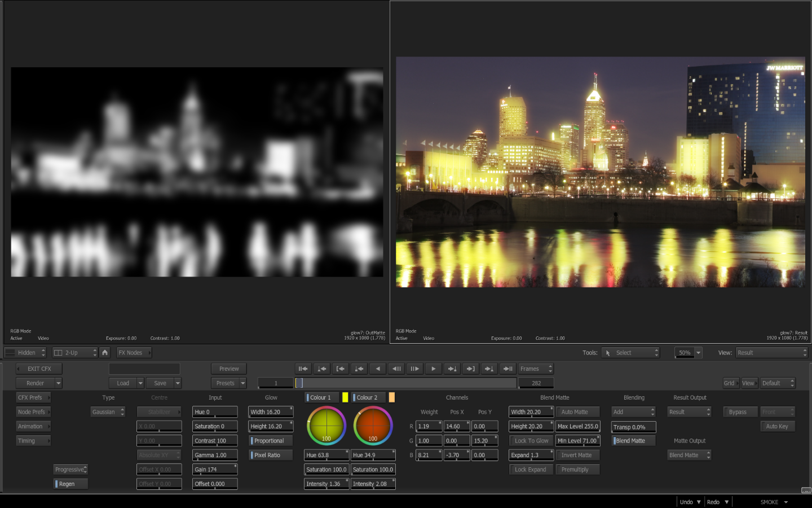Jump to the last frame

click(507, 369)
